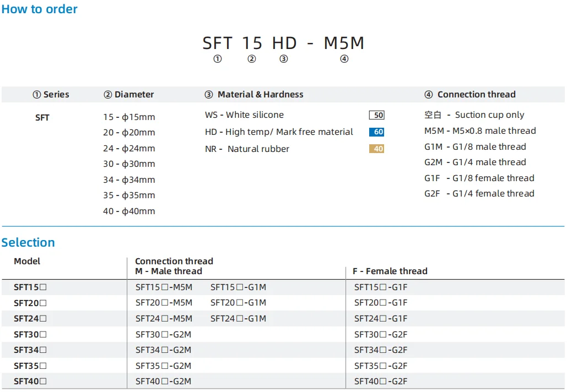Select the SFT34□ row label in Model column
This screenshot has width=567, height=392.
[x=30, y=350]
